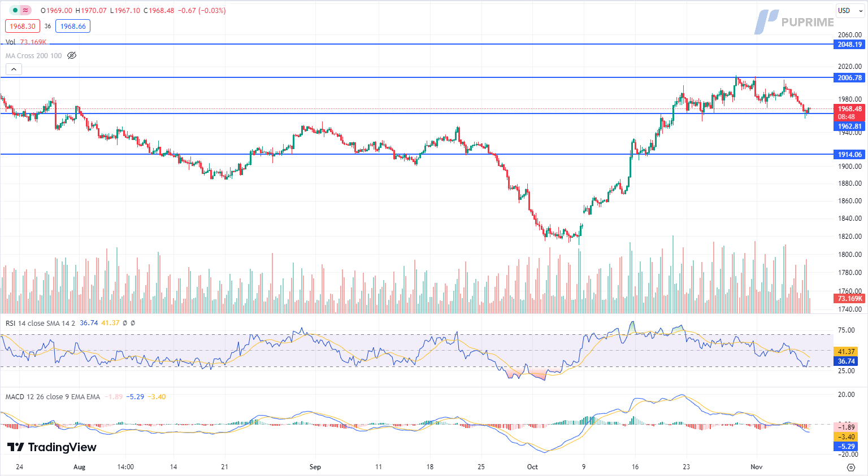Click the 1820.00 price axis value
This screenshot has height=476, width=868.
coord(849,236)
